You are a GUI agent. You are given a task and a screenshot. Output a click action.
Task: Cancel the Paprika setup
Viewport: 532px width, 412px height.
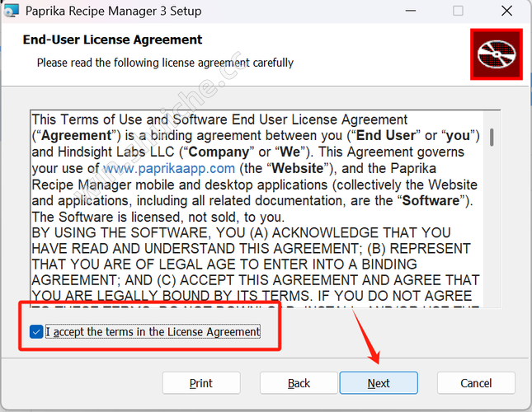(476, 383)
